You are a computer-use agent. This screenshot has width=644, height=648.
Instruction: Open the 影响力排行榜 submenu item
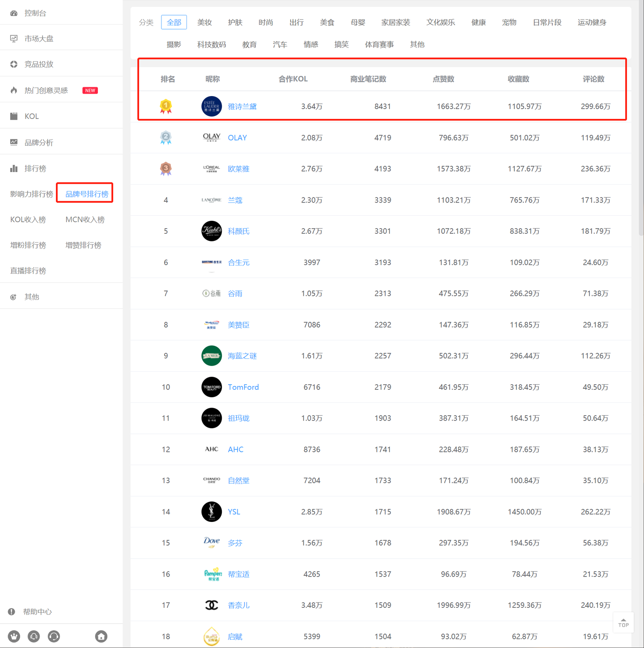pyautogui.click(x=31, y=194)
